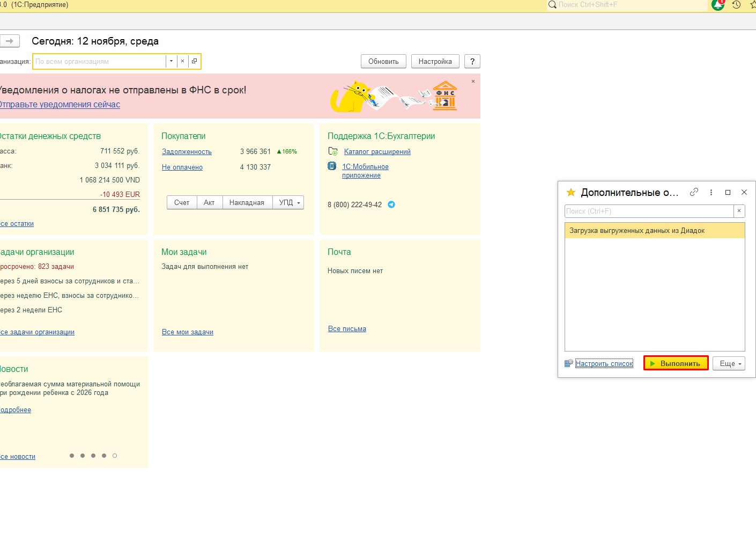Click the extensions catalog folder icon

333,151
